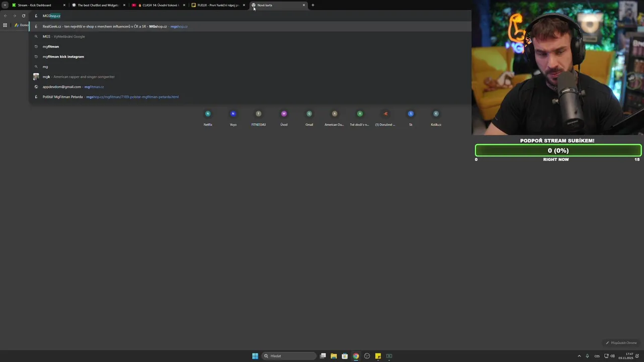
Task: Open appdevdom@gmail.com mgfitman.cz suggestion
Action: (250, 86)
